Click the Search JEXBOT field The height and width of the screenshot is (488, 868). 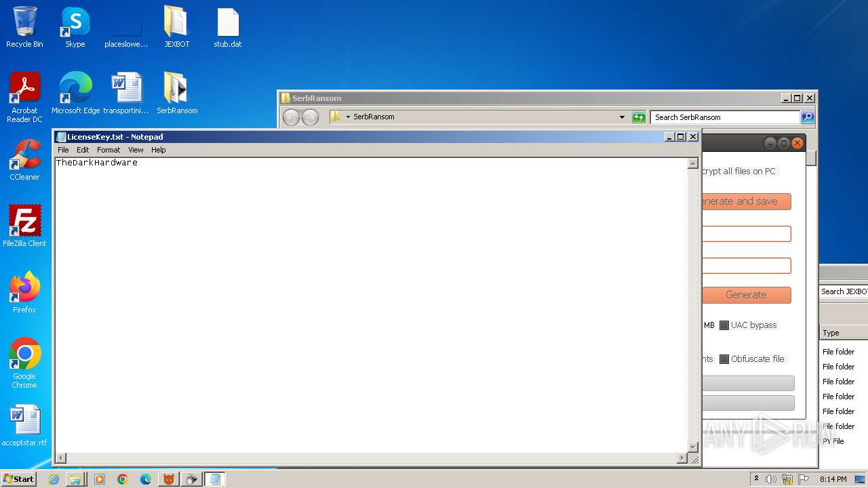coord(844,291)
